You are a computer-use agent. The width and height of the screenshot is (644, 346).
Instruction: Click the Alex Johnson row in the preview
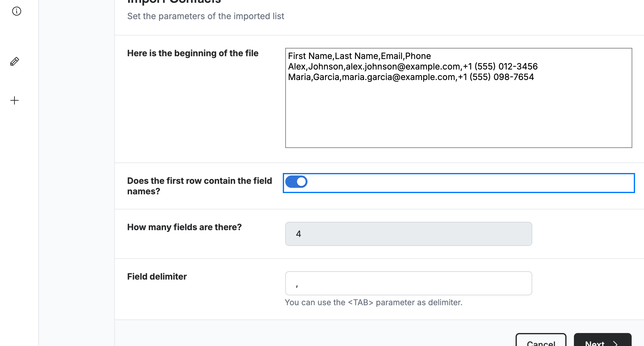click(413, 66)
